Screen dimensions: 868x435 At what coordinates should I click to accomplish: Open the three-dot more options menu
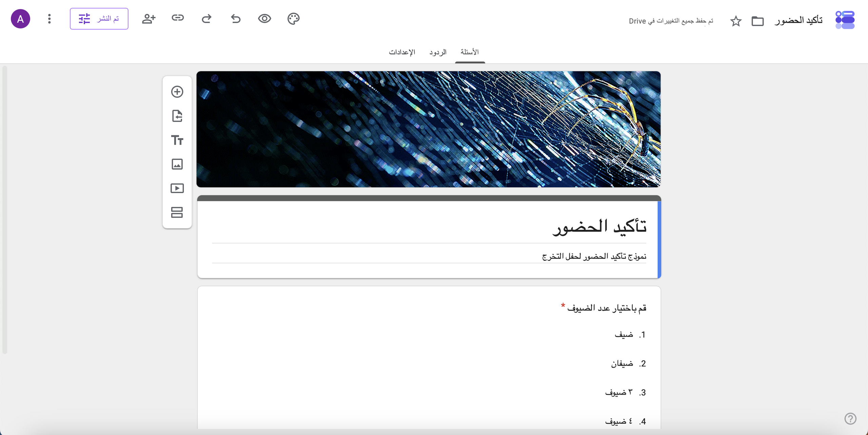click(50, 19)
